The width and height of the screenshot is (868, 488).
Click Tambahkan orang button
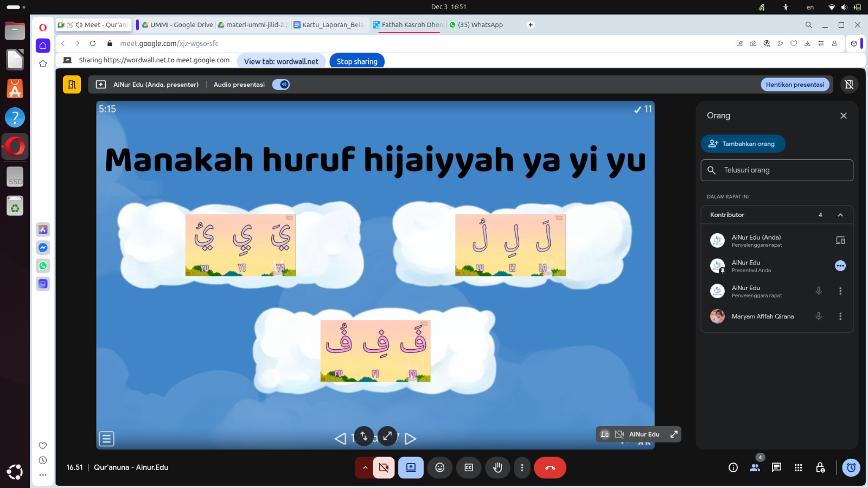click(x=743, y=144)
